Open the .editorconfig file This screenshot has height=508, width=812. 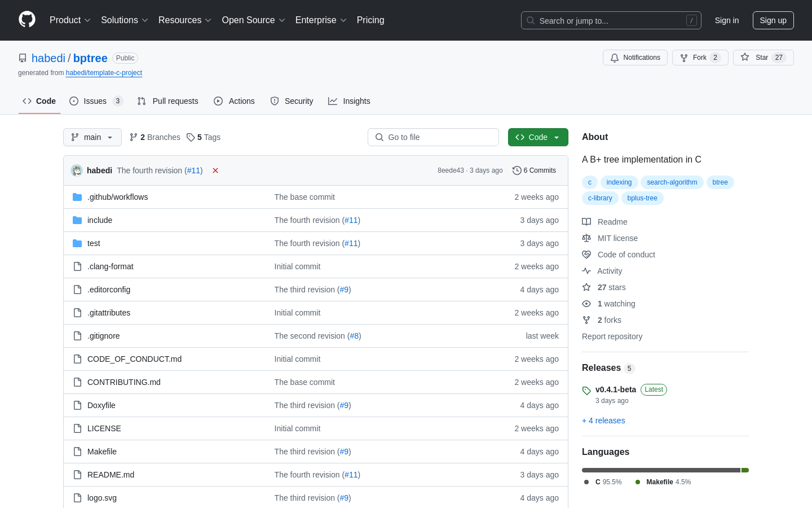pyautogui.click(x=109, y=290)
